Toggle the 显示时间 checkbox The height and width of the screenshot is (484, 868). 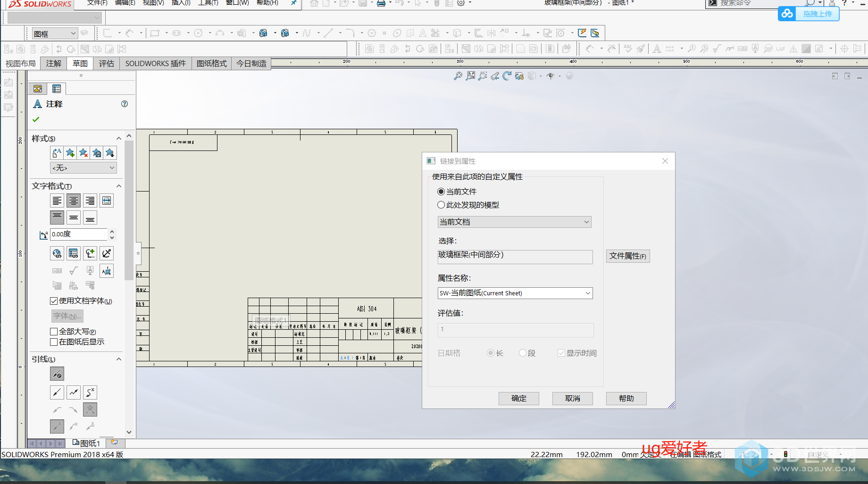click(561, 353)
